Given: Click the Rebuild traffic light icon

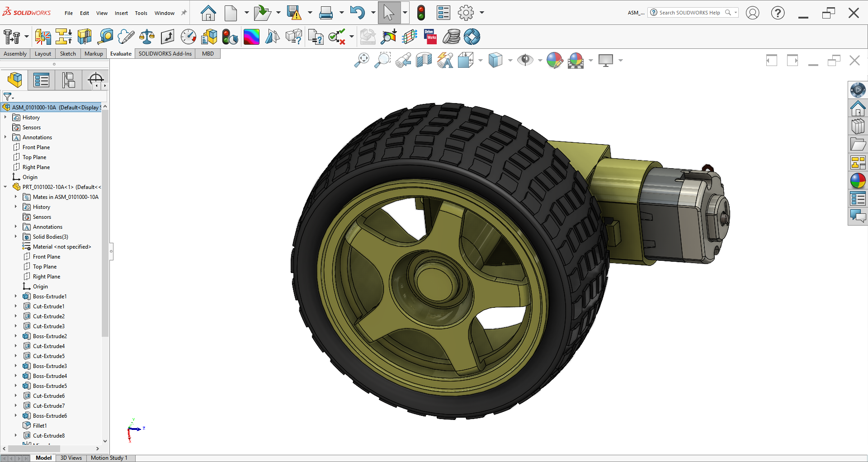Looking at the screenshot, I should click(x=421, y=13).
